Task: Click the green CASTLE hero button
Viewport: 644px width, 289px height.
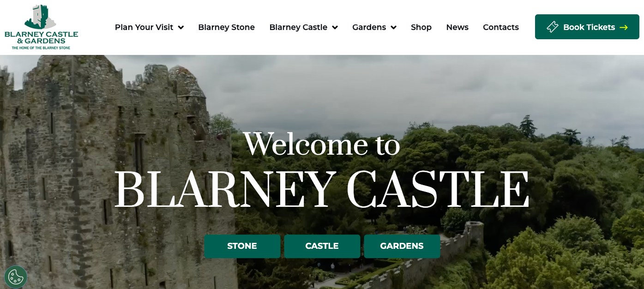Action: click(322, 246)
